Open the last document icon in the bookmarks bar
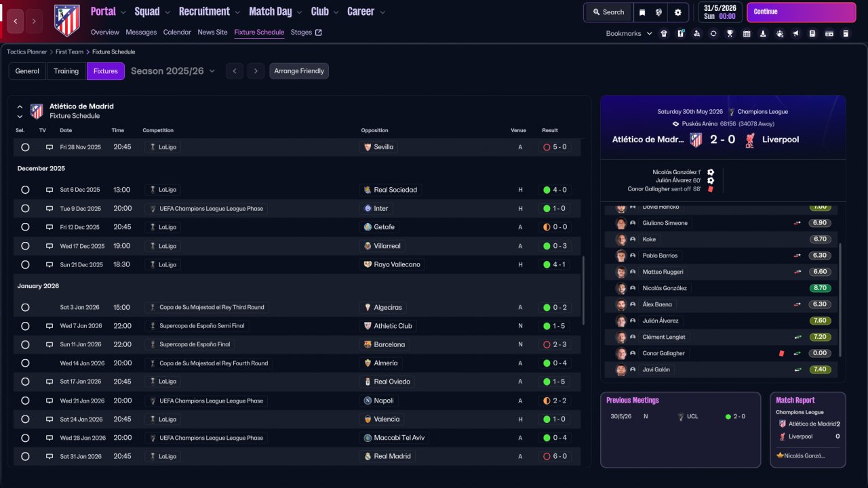 (x=846, y=33)
